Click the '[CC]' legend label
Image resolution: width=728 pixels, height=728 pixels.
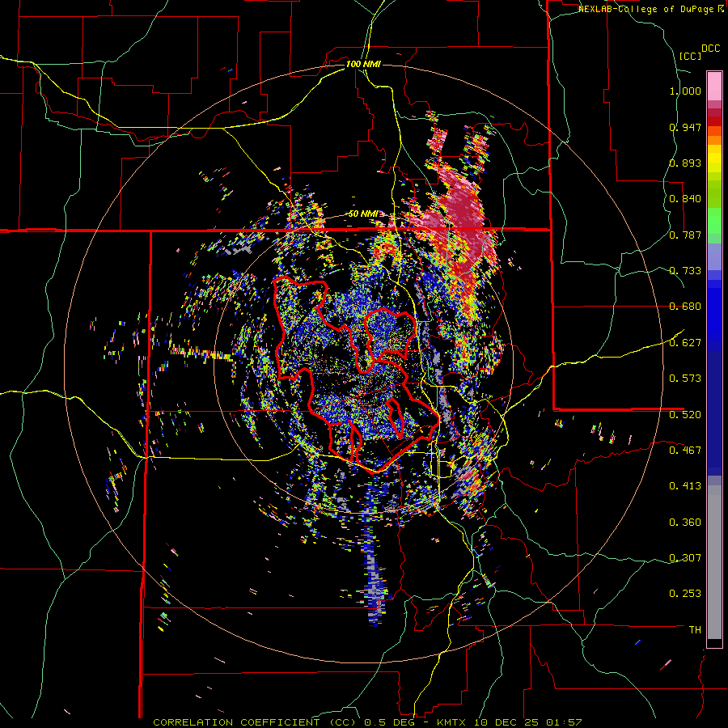point(690,56)
